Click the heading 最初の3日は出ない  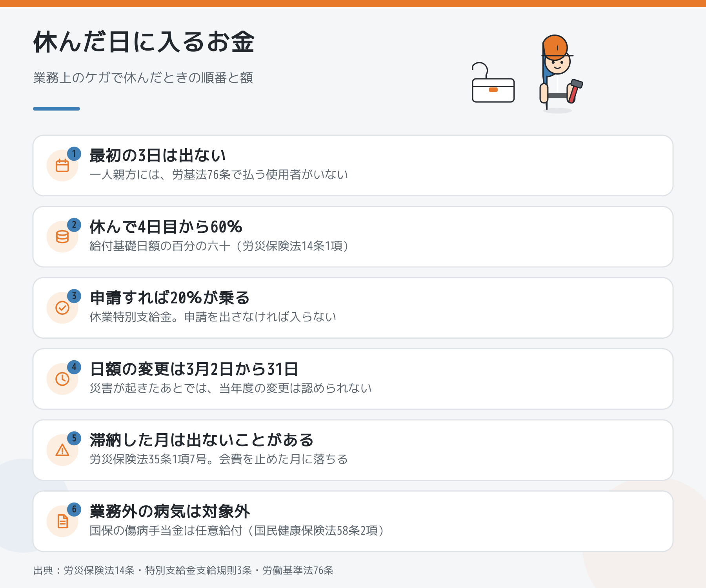(x=158, y=156)
